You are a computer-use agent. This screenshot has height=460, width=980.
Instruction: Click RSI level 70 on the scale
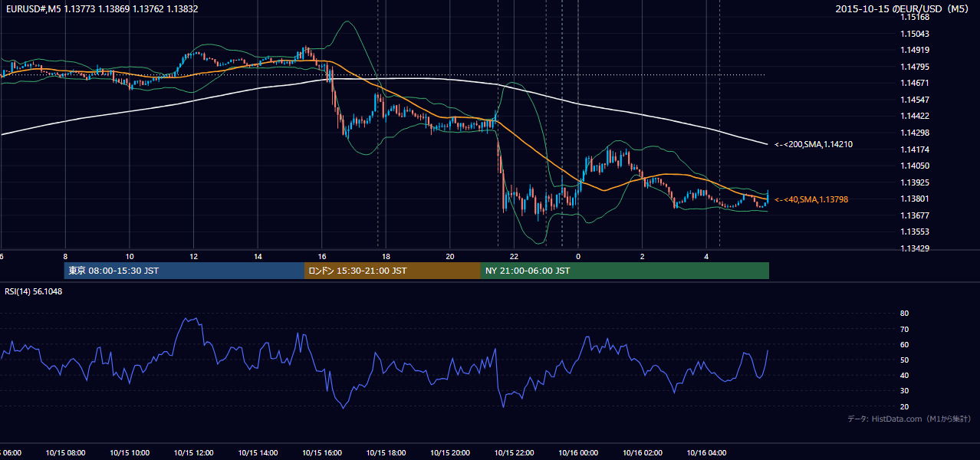904,329
